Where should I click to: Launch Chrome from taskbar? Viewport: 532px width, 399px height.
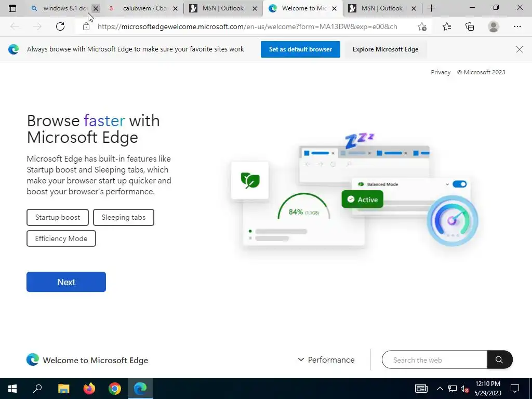click(115, 389)
